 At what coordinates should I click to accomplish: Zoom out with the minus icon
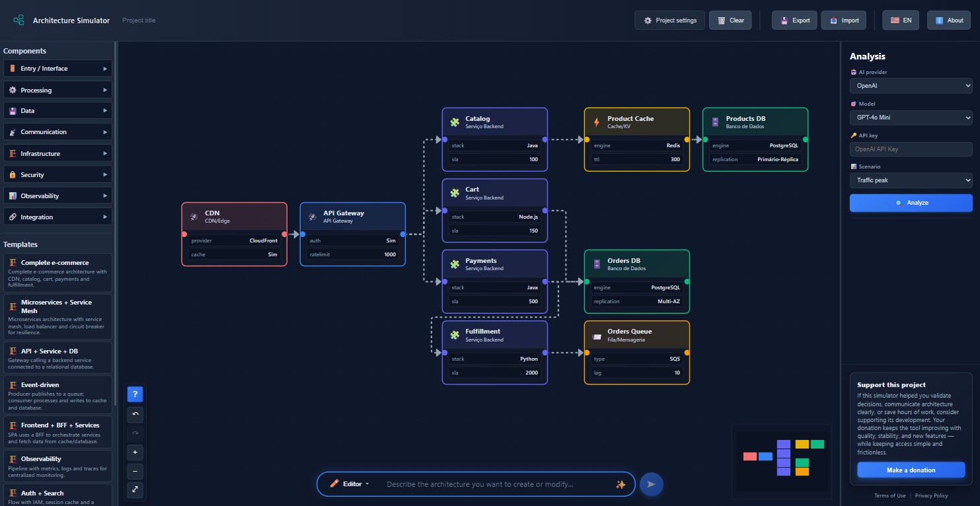(135, 471)
